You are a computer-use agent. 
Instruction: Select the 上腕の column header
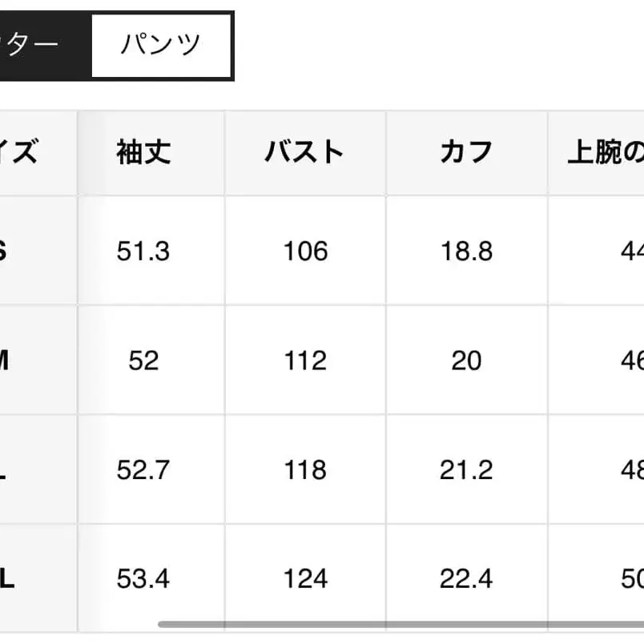click(x=602, y=151)
